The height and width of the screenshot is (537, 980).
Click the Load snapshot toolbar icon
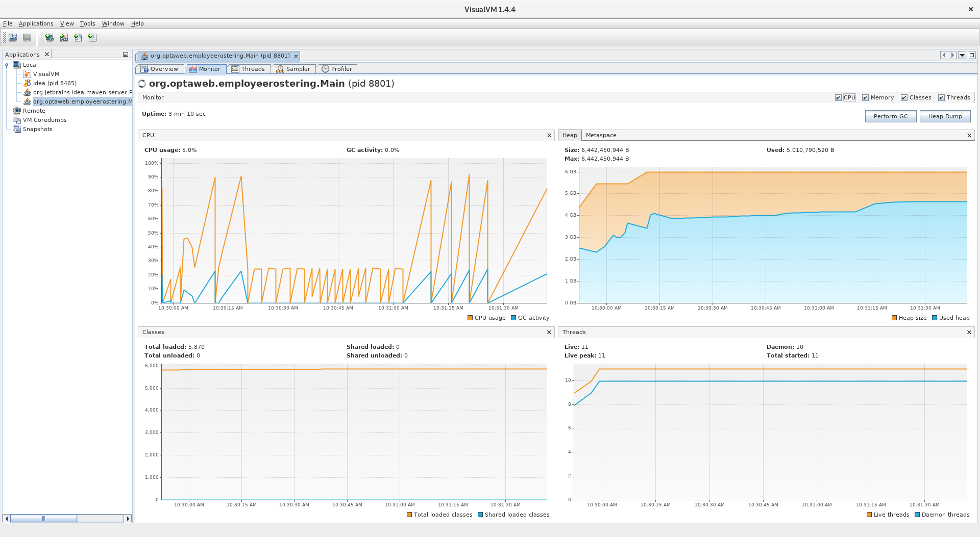pos(13,38)
